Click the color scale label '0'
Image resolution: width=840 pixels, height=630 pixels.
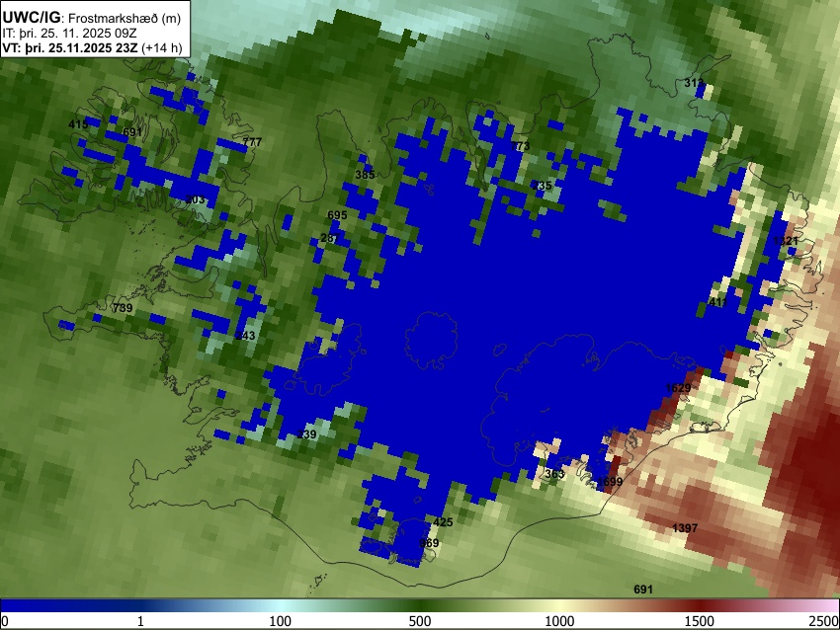point(5,621)
